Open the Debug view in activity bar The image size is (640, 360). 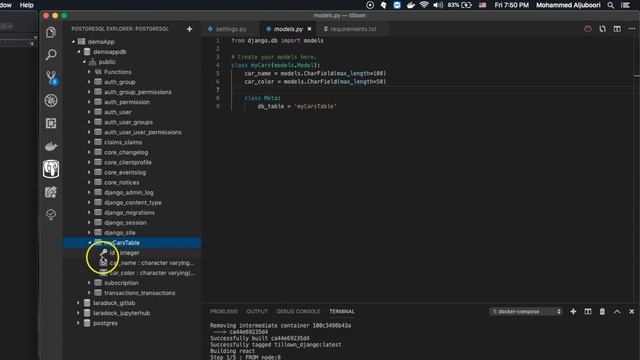point(51,100)
